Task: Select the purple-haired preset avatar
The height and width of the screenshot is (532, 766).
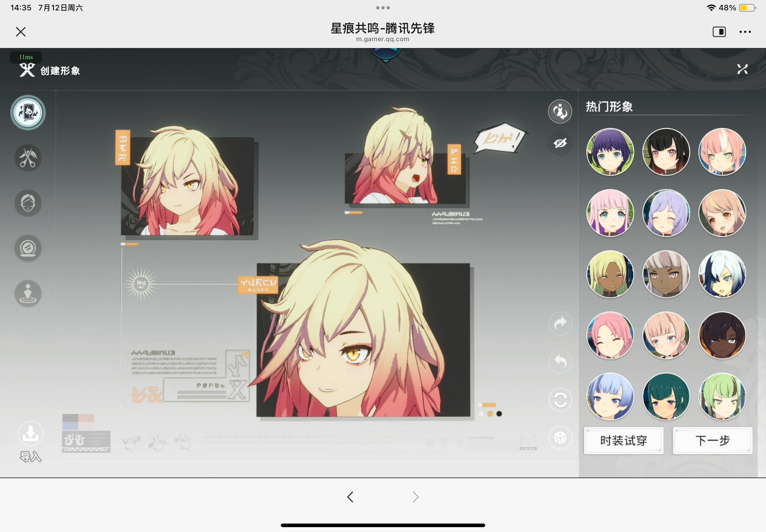Action: [x=610, y=152]
